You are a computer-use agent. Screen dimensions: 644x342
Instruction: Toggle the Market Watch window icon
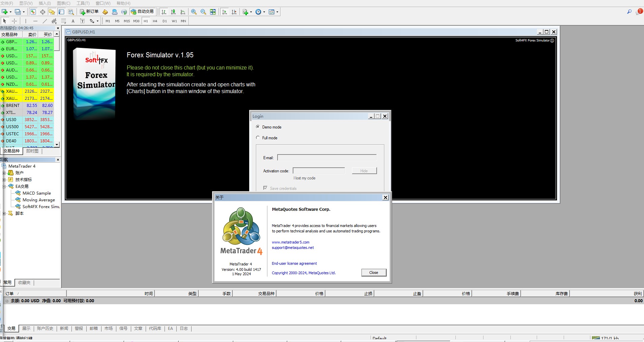coord(33,12)
